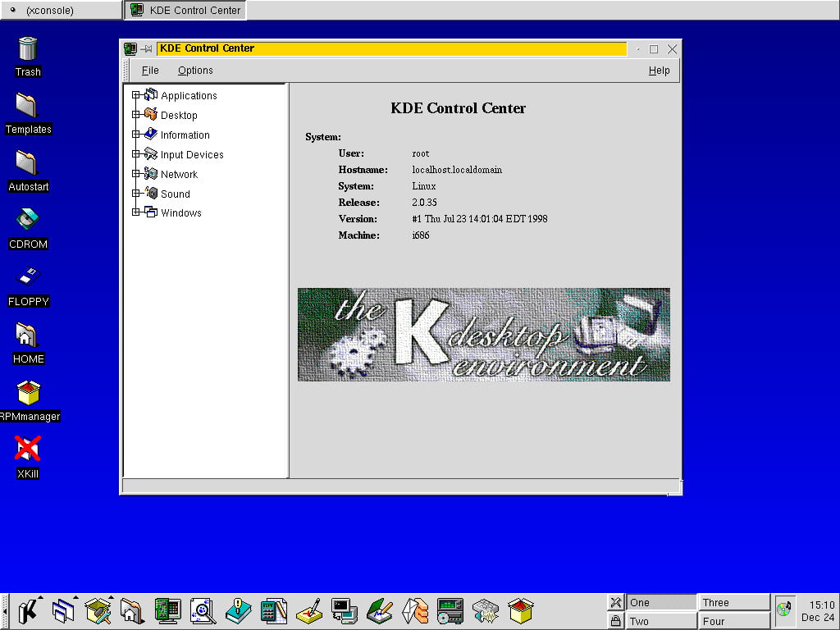Switch to virtual desktop One
This screenshot has width=840, height=630.
[x=661, y=602]
